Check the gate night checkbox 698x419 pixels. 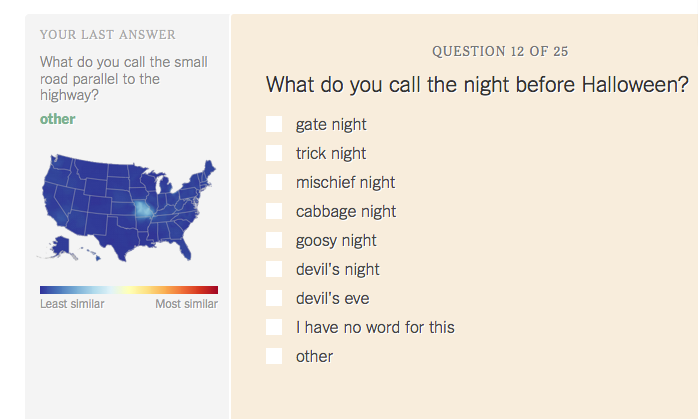[274, 124]
